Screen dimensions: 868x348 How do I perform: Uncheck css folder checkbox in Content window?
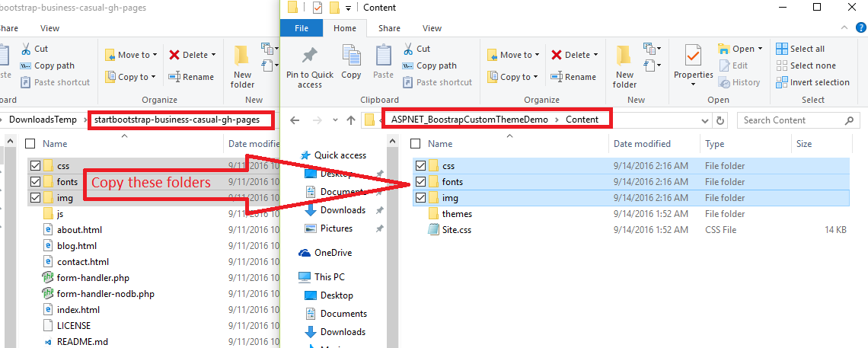(x=421, y=165)
